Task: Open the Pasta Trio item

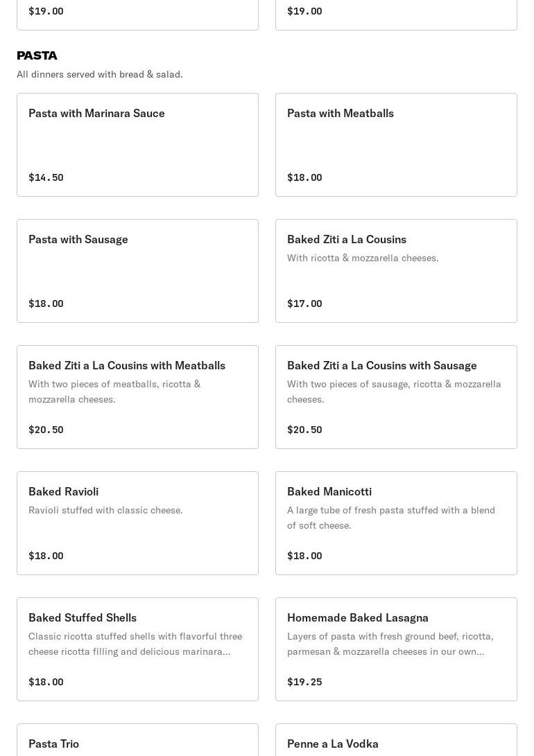Action: tap(137, 743)
